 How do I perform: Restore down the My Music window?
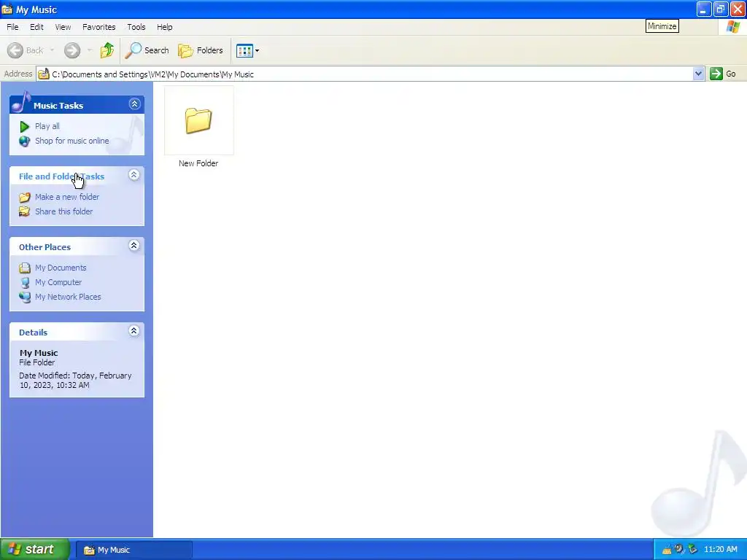tap(720, 9)
